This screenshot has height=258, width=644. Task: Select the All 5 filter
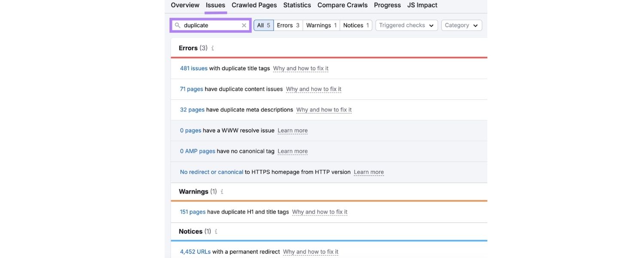tap(263, 25)
